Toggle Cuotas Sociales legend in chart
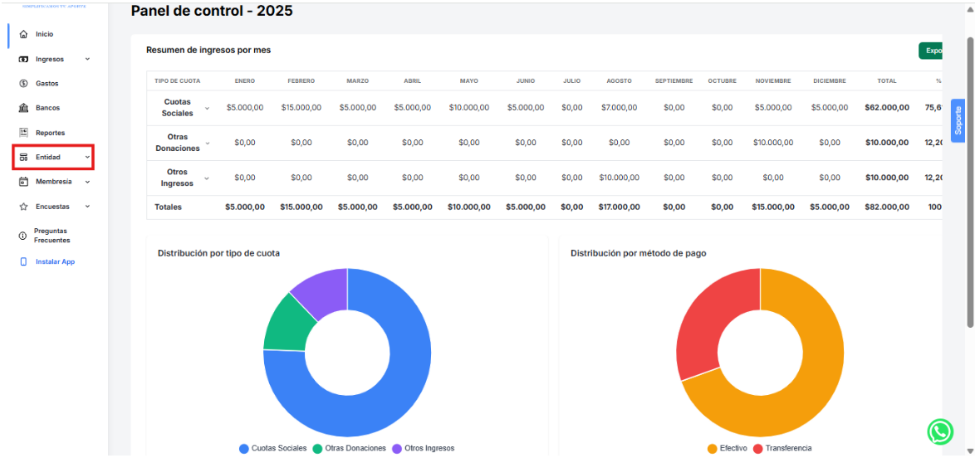The image size is (980, 463). click(273, 448)
